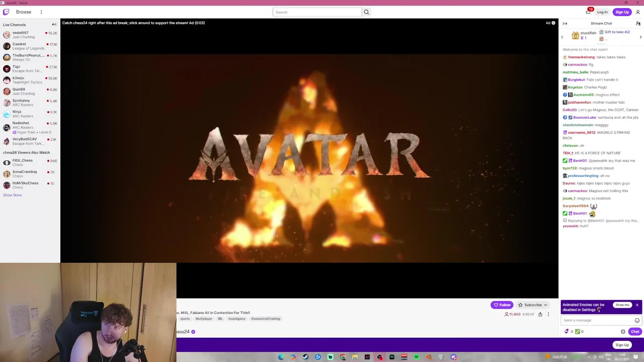Open the emote picker smiley icon
The width and height of the screenshot is (644, 362).
point(637,320)
